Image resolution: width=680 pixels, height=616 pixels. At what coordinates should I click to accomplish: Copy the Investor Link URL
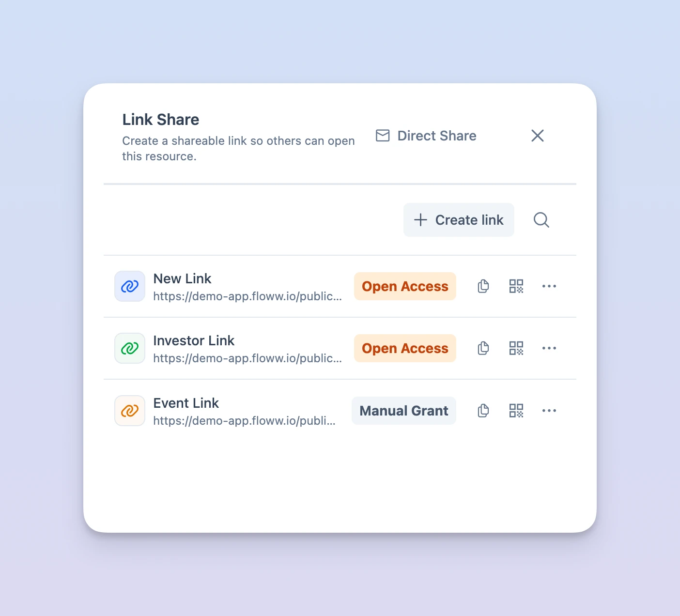(483, 348)
